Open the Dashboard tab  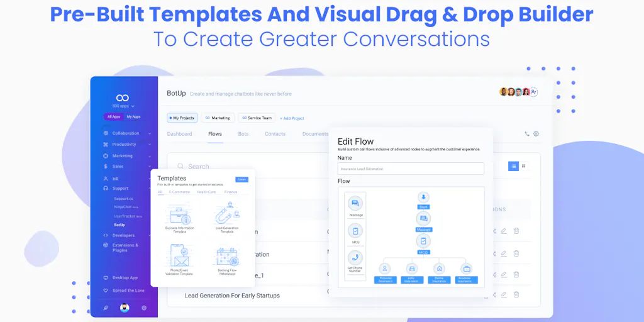pos(179,134)
